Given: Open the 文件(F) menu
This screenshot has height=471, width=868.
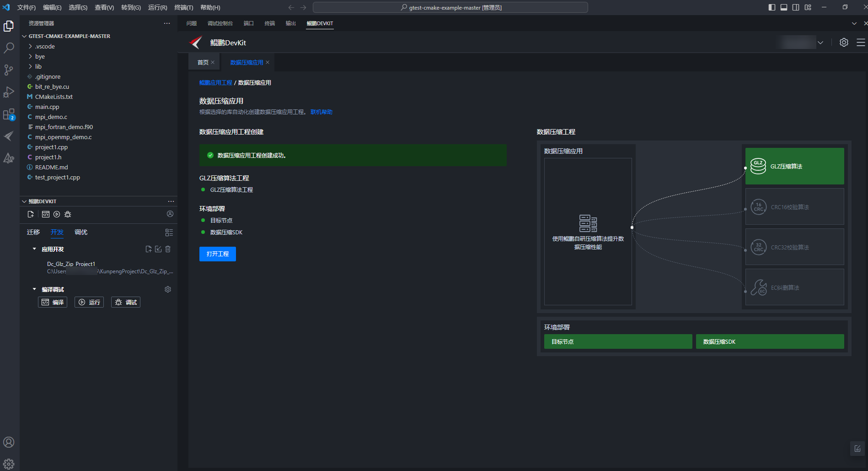Looking at the screenshot, I should (26, 7).
